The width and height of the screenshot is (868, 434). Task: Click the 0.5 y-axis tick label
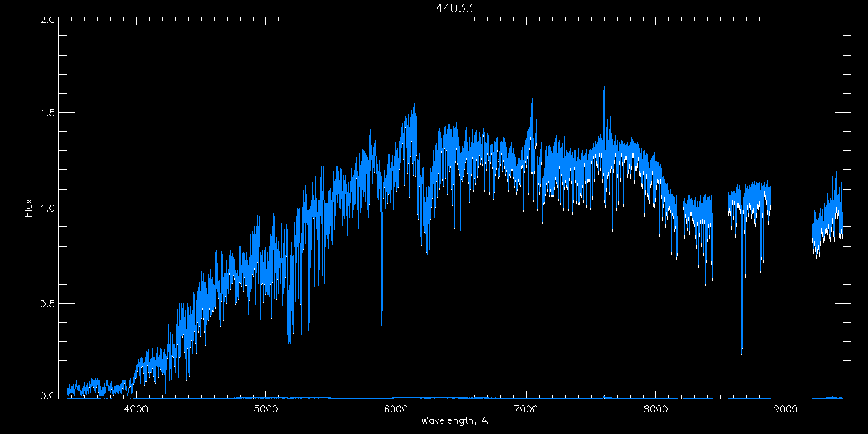coord(48,303)
